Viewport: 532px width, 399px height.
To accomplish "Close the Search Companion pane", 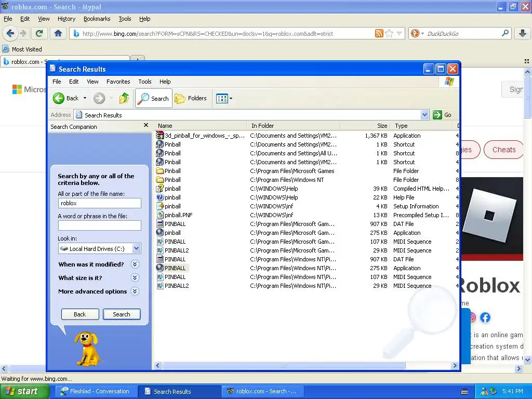I will pyautogui.click(x=146, y=125).
